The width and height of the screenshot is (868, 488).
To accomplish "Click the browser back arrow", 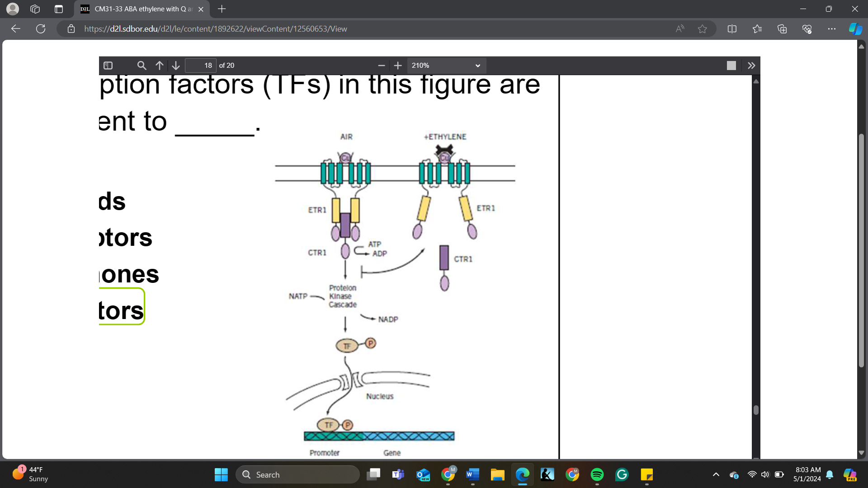I will click(16, 28).
